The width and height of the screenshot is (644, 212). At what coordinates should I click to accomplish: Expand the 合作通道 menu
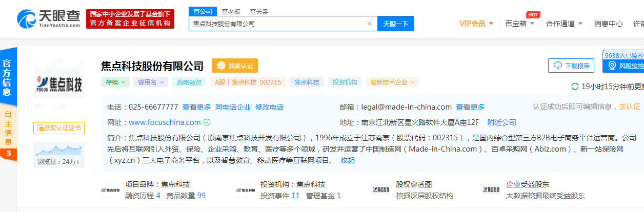(x=564, y=24)
